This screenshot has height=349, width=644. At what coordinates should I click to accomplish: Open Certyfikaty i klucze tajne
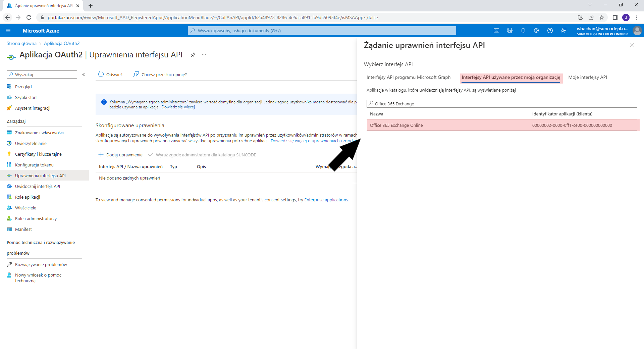point(38,154)
